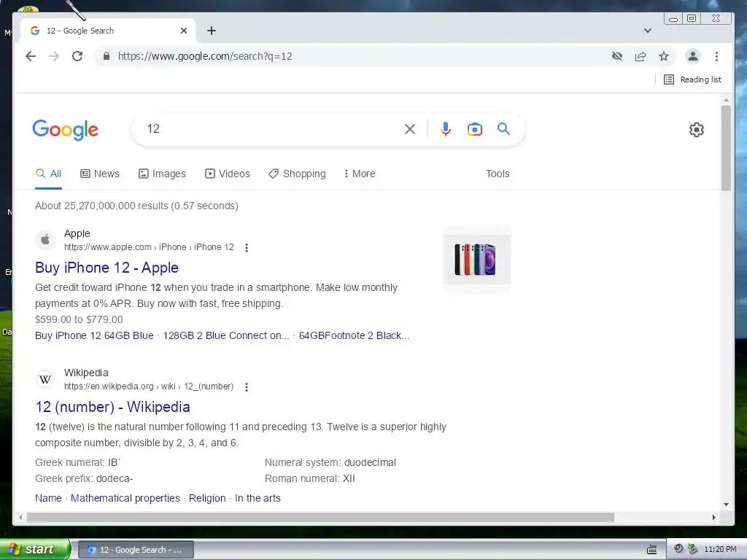Open the Buy iPhone 12 - Apple result
This screenshot has width=747, height=560.
click(x=107, y=268)
